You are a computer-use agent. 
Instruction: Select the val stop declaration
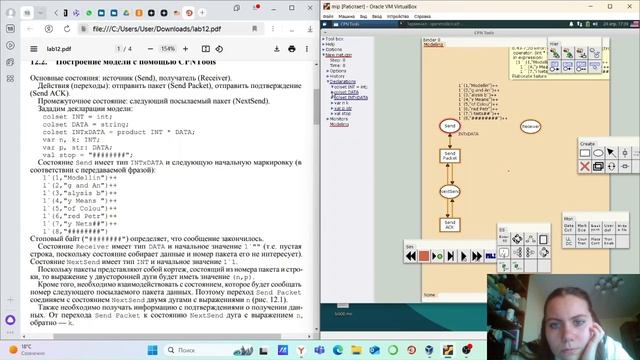click(342, 114)
